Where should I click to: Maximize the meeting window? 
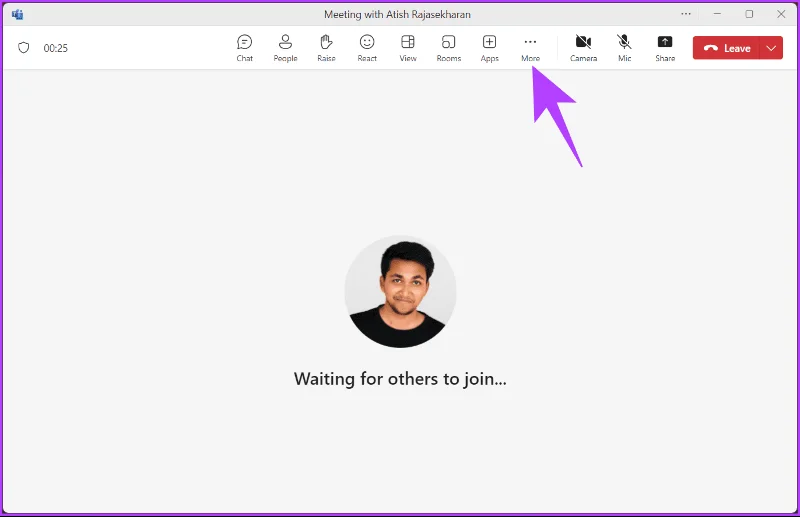(x=749, y=14)
